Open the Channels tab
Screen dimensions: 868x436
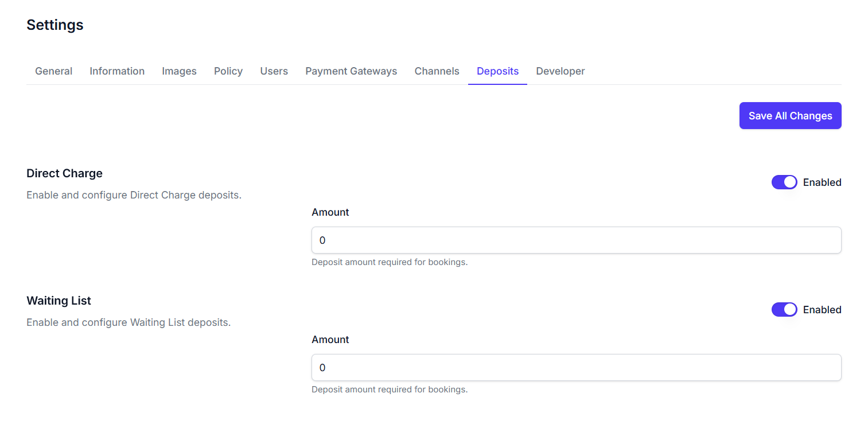[x=437, y=71]
